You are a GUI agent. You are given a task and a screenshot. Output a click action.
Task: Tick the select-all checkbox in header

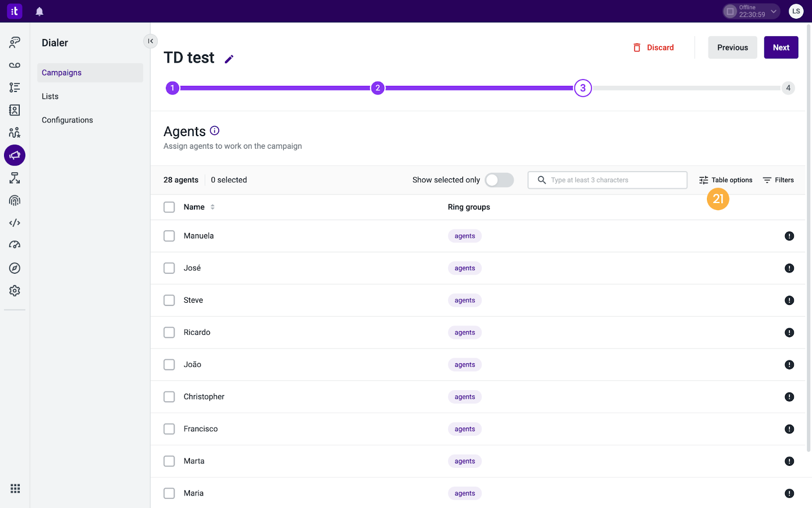point(169,207)
